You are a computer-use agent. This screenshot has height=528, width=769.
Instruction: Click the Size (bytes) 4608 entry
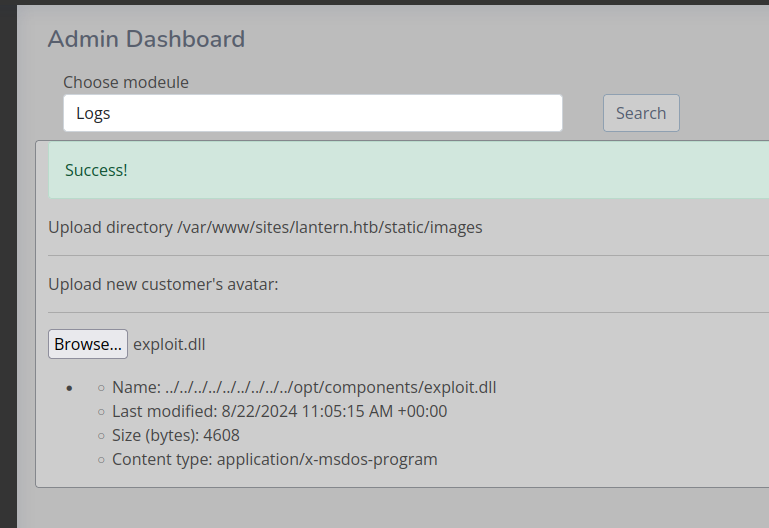pos(175,435)
